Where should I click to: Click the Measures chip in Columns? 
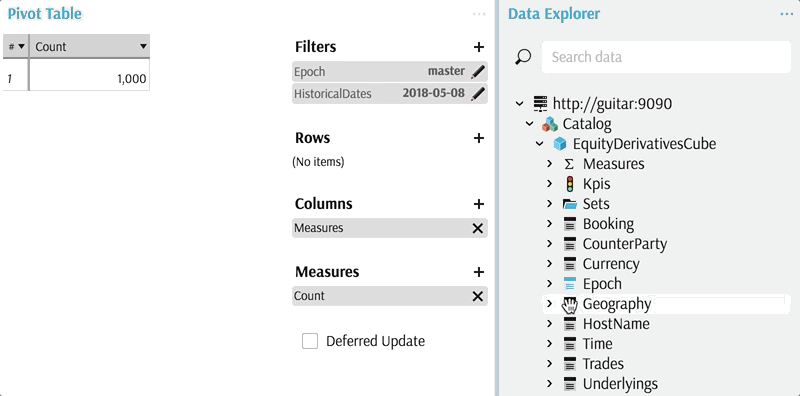[x=389, y=228]
